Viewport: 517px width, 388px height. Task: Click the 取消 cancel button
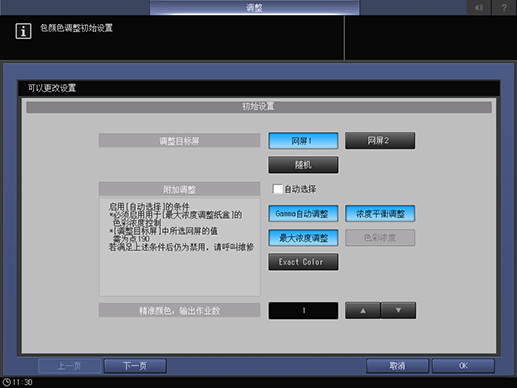[x=397, y=366]
